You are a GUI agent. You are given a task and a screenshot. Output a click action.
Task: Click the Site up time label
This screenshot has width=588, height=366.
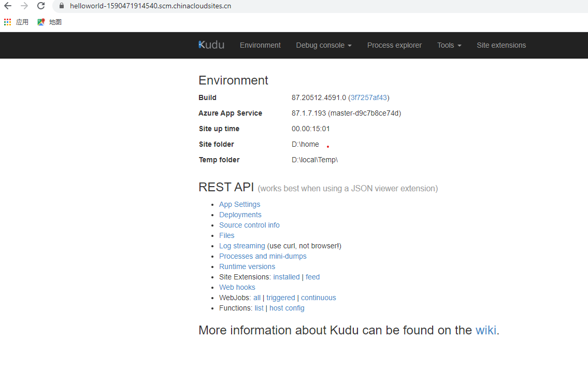[219, 129]
